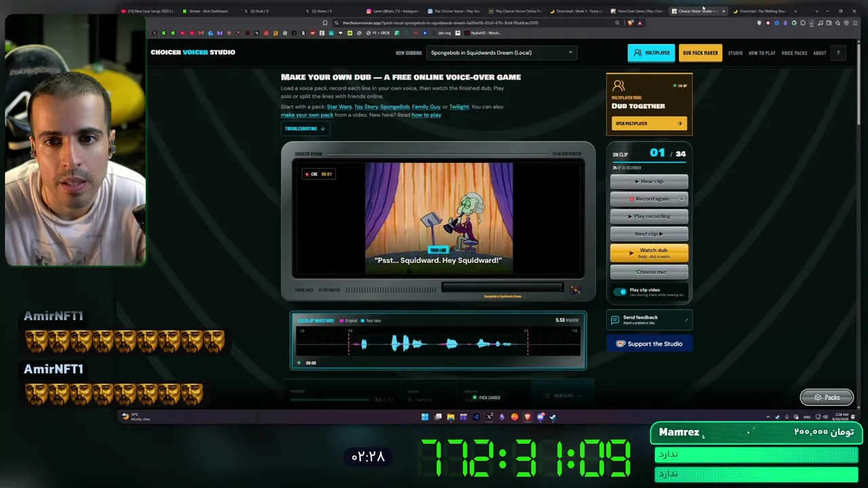Open Brave browser from the taskbar

click(x=528, y=417)
